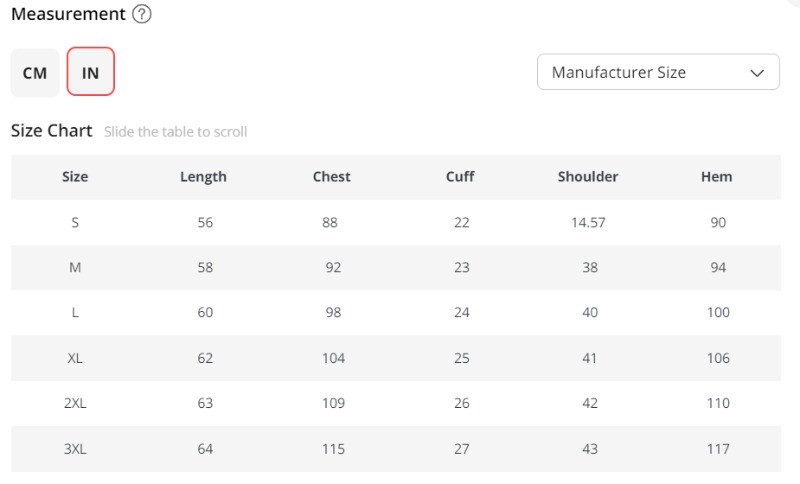The height and width of the screenshot is (484, 800).
Task: Select the L size row
Action: coord(75,313)
